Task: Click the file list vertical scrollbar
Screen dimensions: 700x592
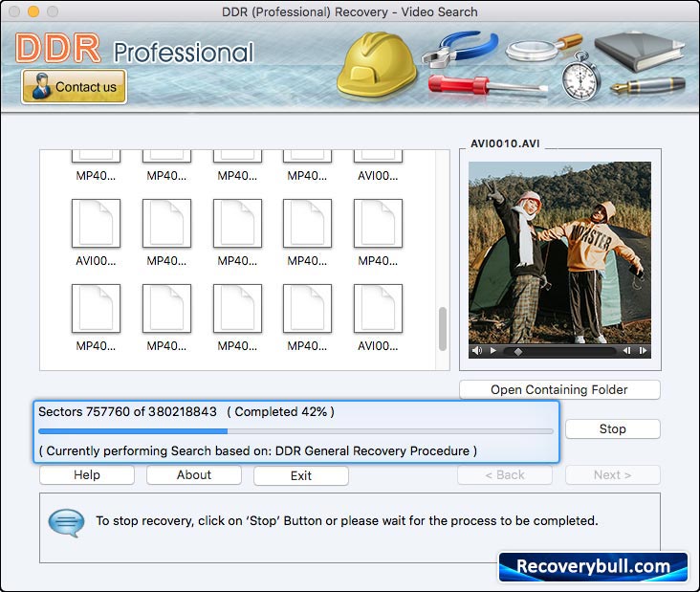Action: pyautogui.click(x=443, y=329)
